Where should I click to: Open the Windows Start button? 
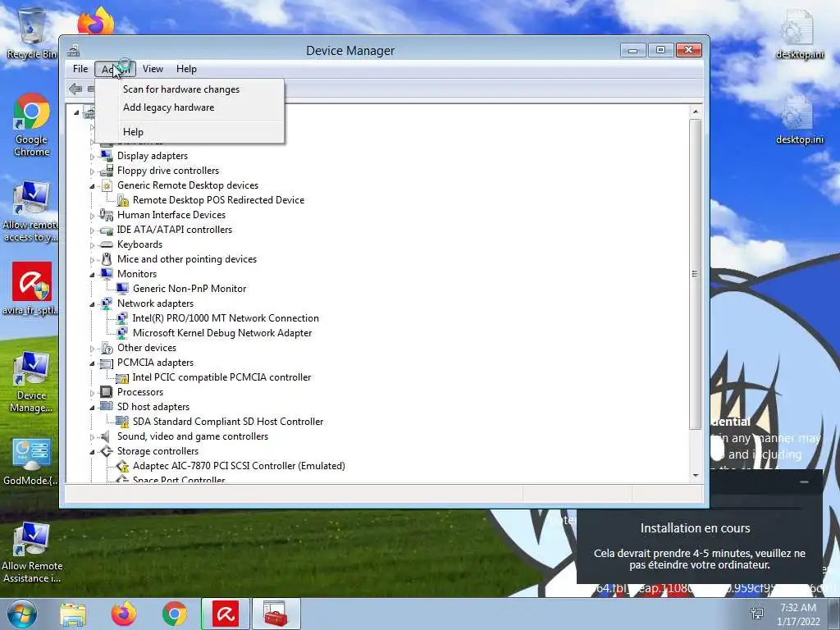pos(22,614)
